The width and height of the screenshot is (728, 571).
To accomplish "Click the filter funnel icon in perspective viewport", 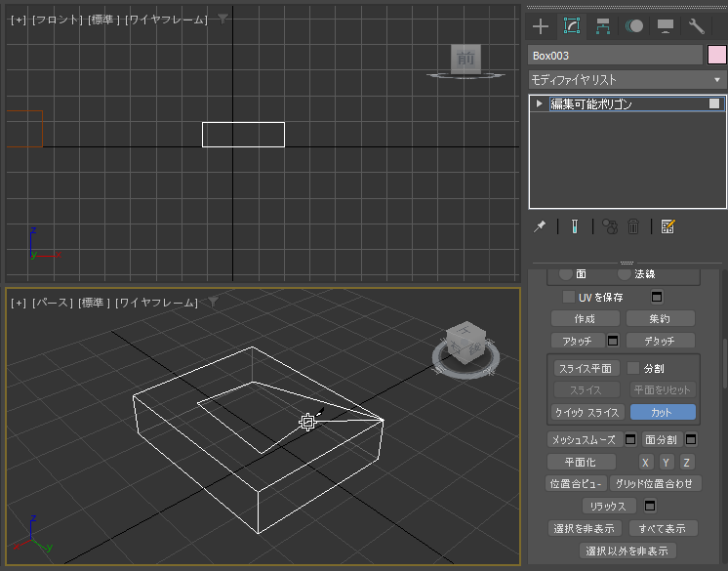I will [x=213, y=303].
